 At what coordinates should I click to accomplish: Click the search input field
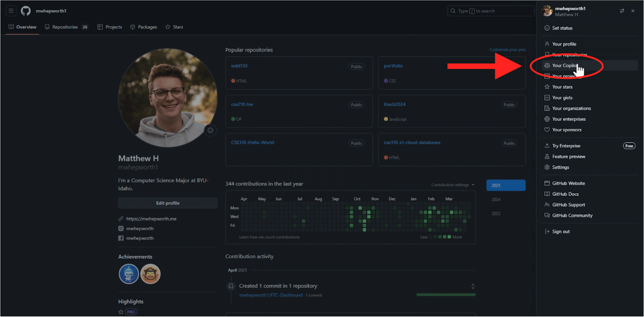click(490, 11)
